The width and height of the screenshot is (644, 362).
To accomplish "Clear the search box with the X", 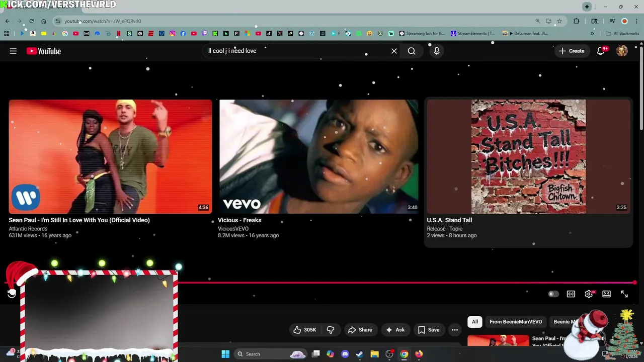I will [x=394, y=51].
